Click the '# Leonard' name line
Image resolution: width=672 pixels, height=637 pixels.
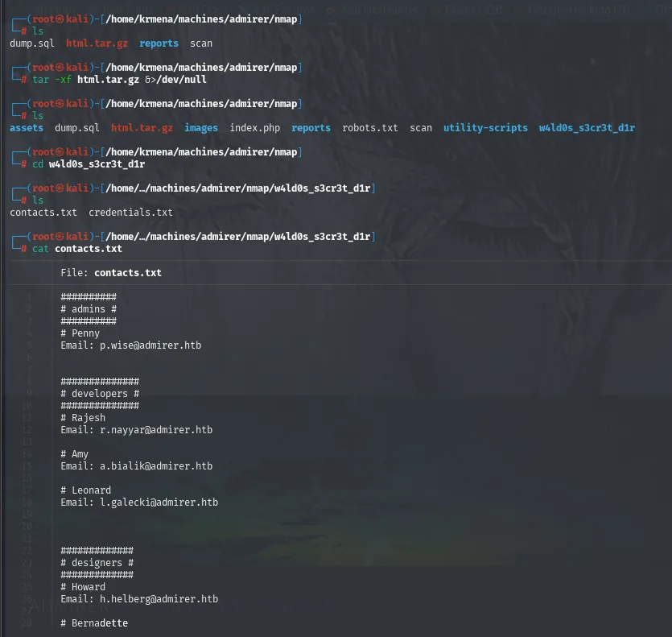pyautogui.click(x=86, y=490)
